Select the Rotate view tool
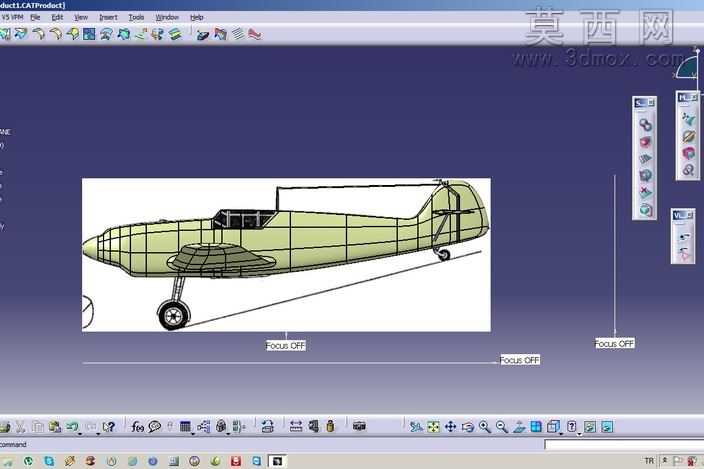 [468, 426]
